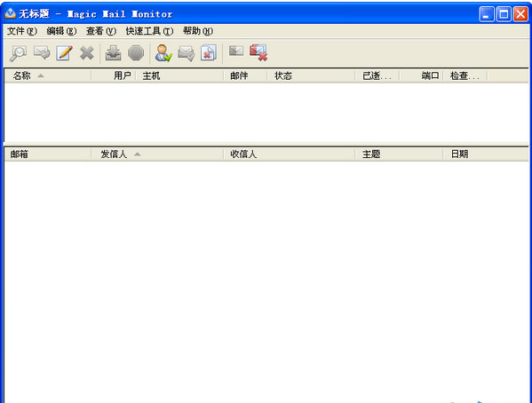Open the 帮助(H) menu
This screenshot has height=403, width=532.
tap(198, 31)
